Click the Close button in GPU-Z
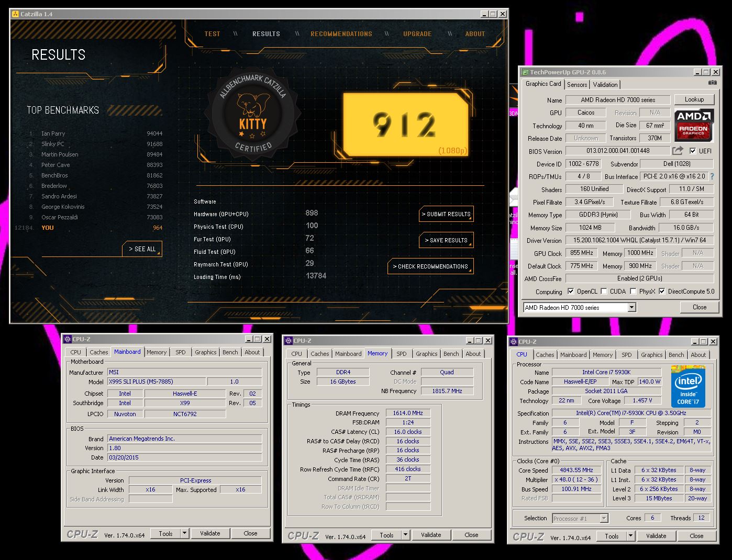This screenshot has height=560, width=732. tap(700, 307)
